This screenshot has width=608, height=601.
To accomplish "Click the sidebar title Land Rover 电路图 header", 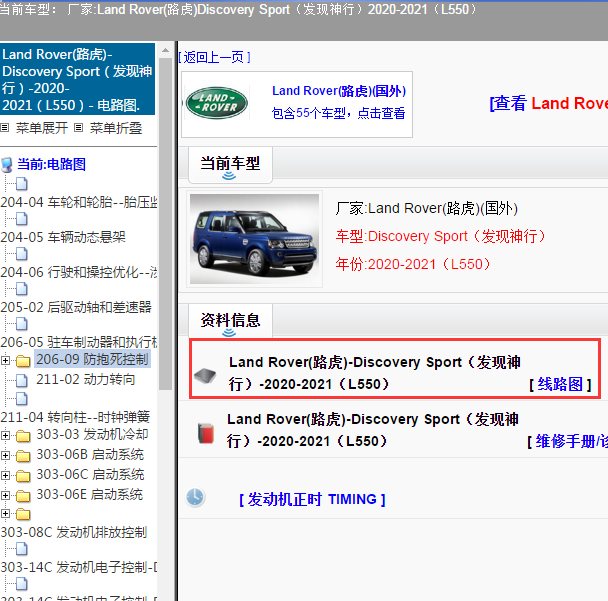I will coord(77,79).
